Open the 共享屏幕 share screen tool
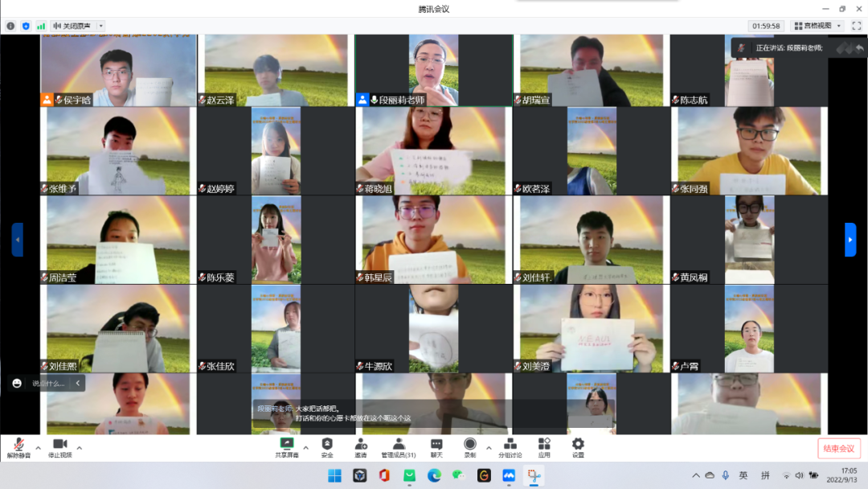868x489 pixels. [x=286, y=447]
